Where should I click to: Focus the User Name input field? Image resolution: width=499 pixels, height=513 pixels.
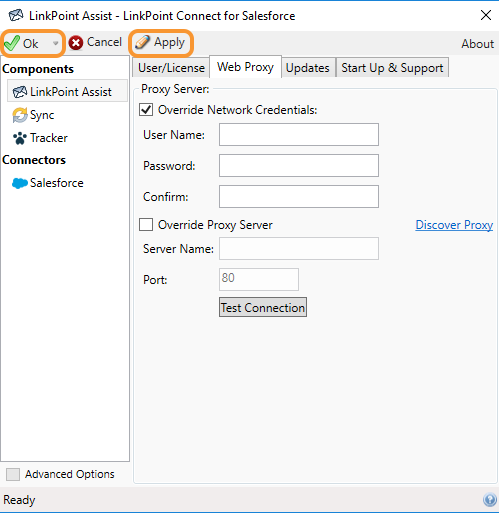point(299,135)
